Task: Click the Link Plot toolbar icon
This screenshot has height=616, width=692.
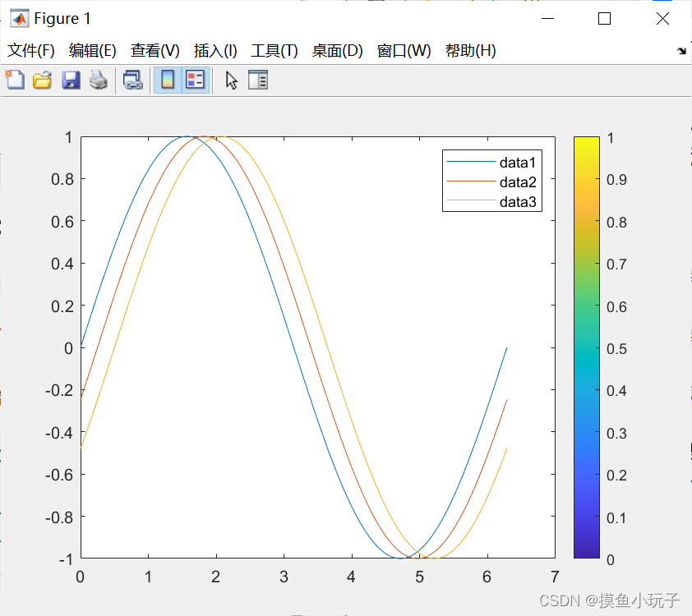Action: coord(132,80)
